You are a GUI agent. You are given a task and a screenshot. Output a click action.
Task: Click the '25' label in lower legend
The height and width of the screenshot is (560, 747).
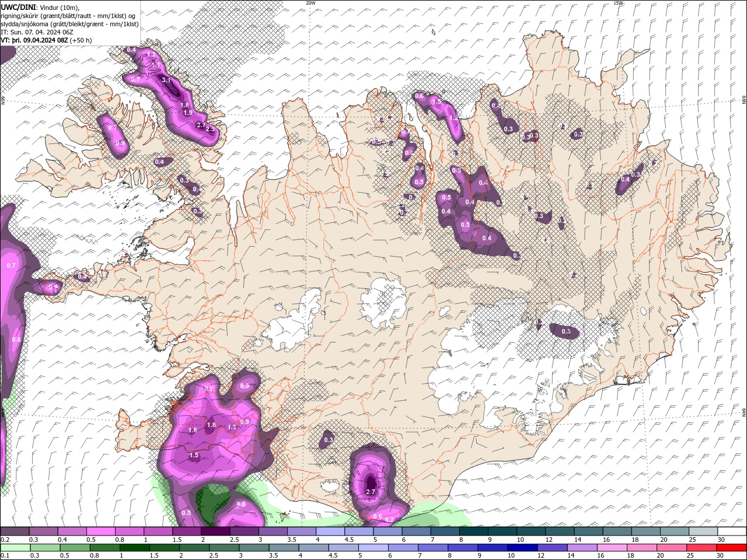[x=690, y=555]
